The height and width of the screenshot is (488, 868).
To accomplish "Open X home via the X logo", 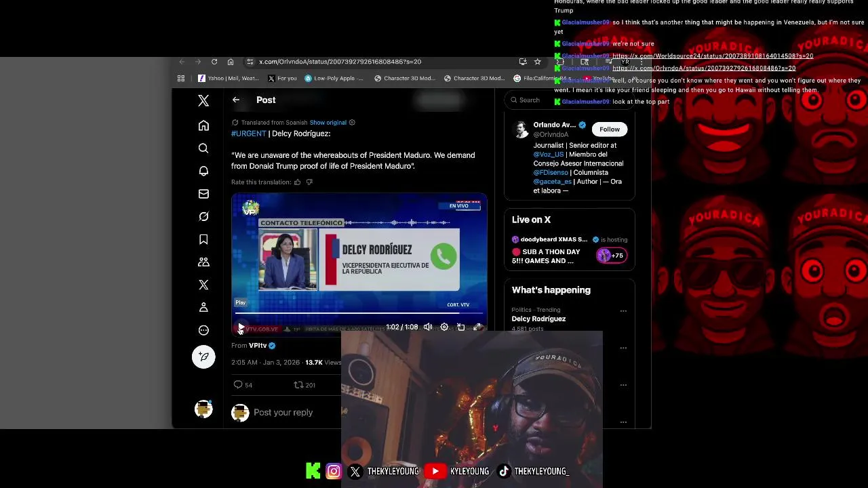I will click(203, 101).
